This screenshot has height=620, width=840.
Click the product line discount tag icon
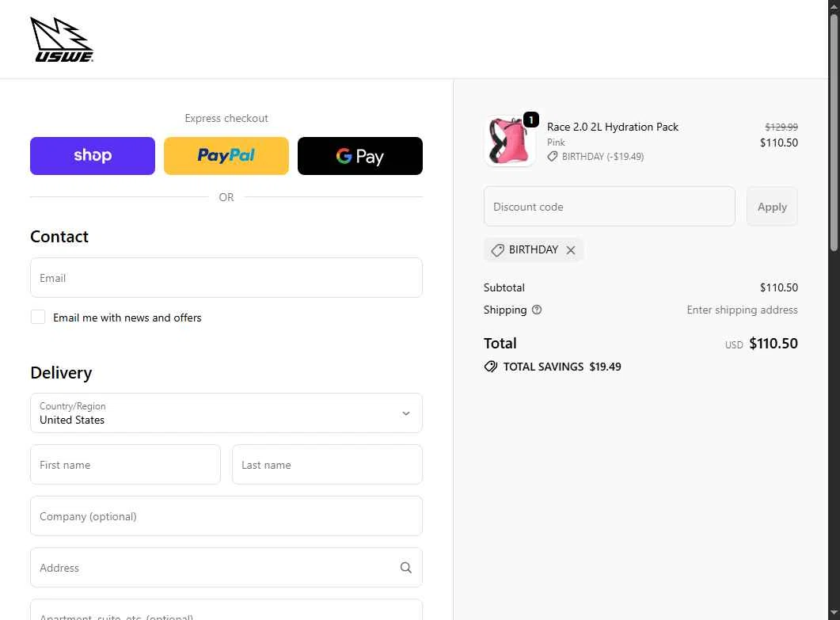point(553,157)
